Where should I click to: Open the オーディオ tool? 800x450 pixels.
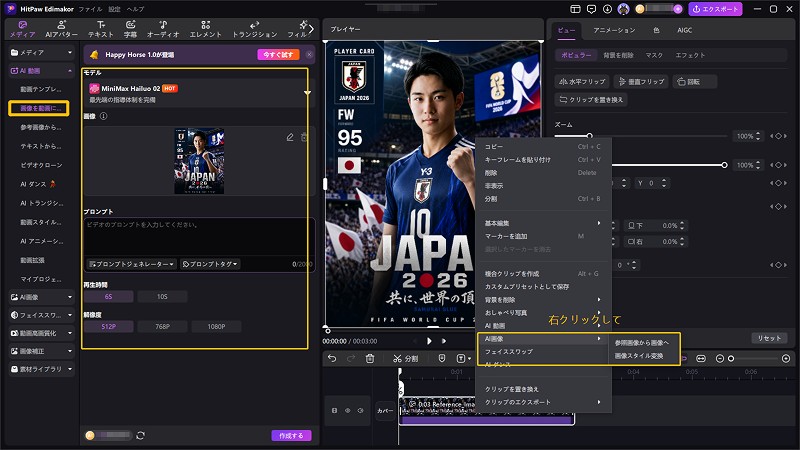163,29
